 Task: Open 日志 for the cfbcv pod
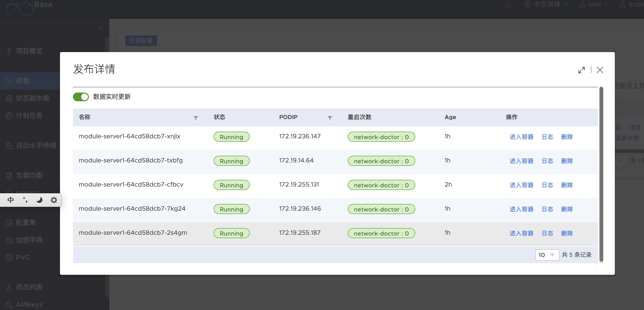tap(547, 185)
